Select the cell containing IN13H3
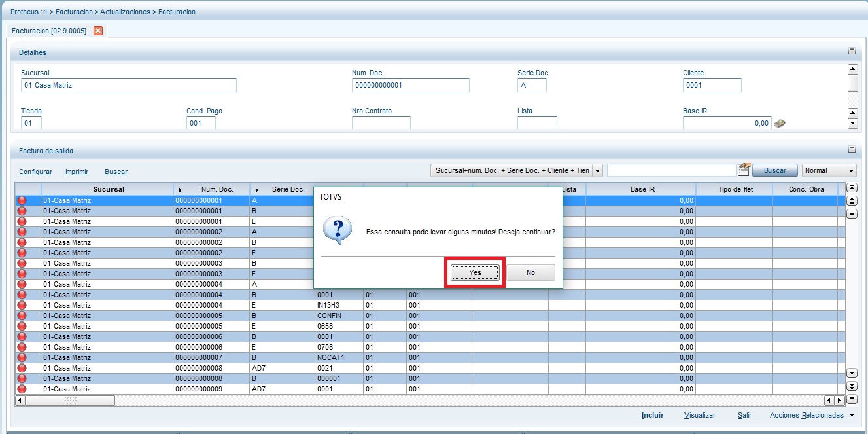Screen dimensions: 868x434 (339, 306)
